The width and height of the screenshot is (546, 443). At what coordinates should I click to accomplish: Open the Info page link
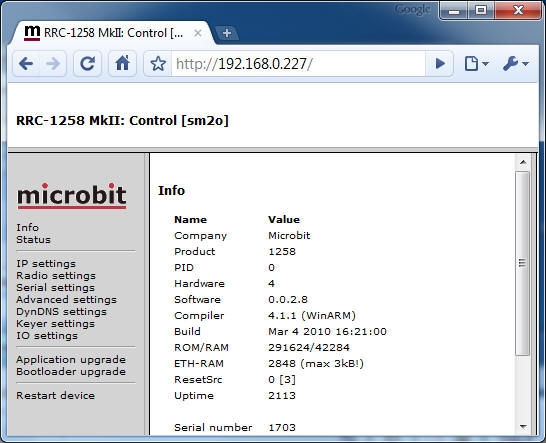pos(28,227)
